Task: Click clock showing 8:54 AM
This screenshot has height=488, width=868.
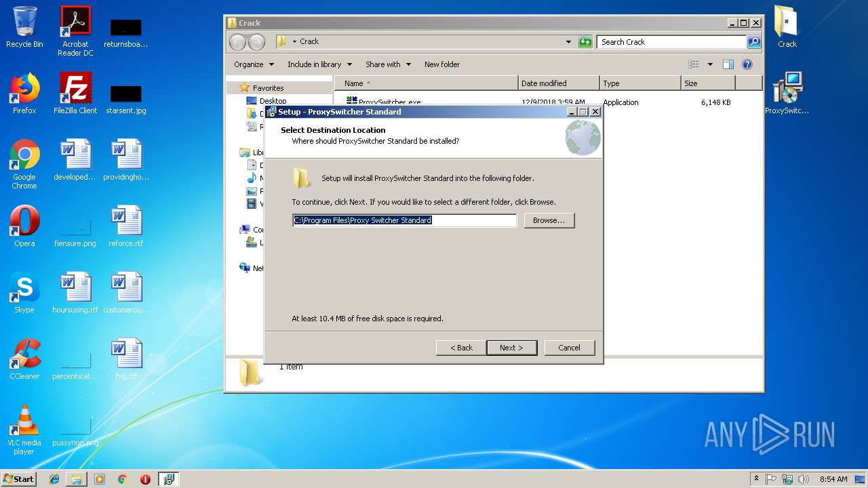Action: click(833, 479)
